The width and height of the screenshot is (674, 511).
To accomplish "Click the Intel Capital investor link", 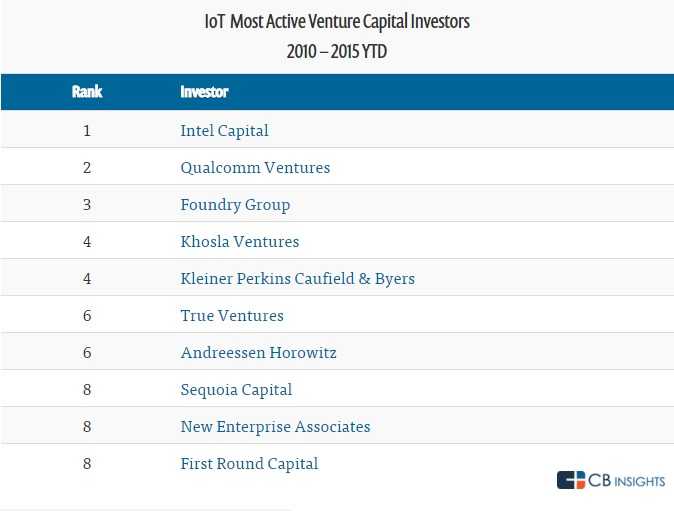I will click(224, 130).
